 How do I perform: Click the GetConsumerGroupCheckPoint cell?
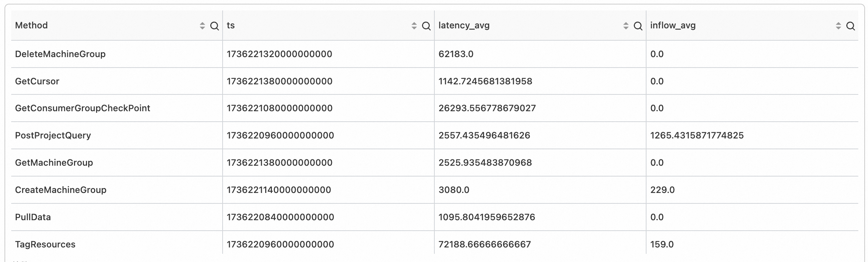[83, 108]
